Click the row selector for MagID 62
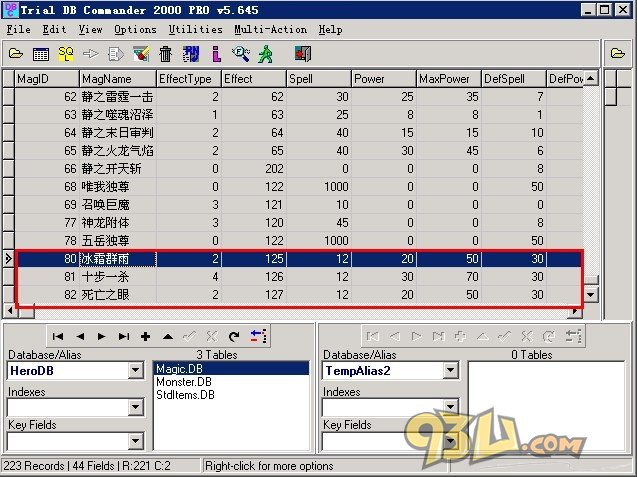 coord(9,97)
